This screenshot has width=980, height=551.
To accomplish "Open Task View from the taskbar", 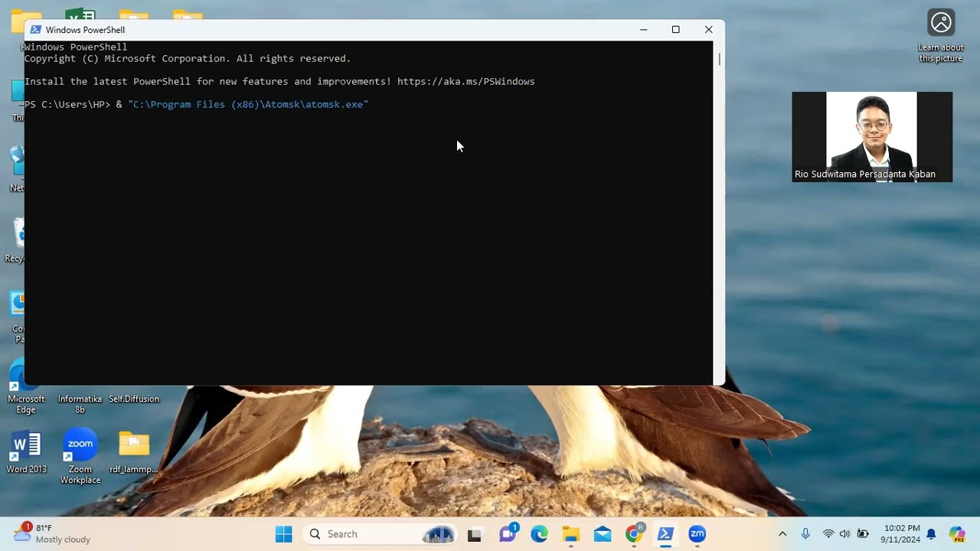I will [x=475, y=534].
